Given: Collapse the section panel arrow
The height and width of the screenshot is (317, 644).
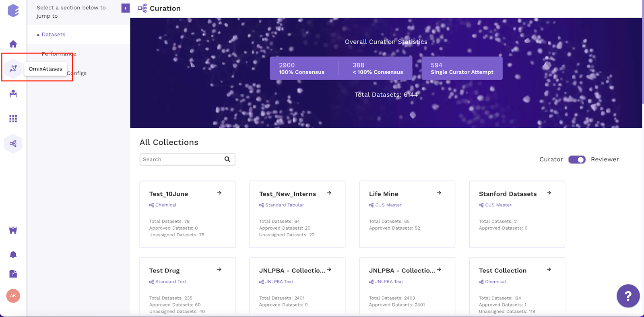Looking at the screenshot, I should (x=126, y=8).
